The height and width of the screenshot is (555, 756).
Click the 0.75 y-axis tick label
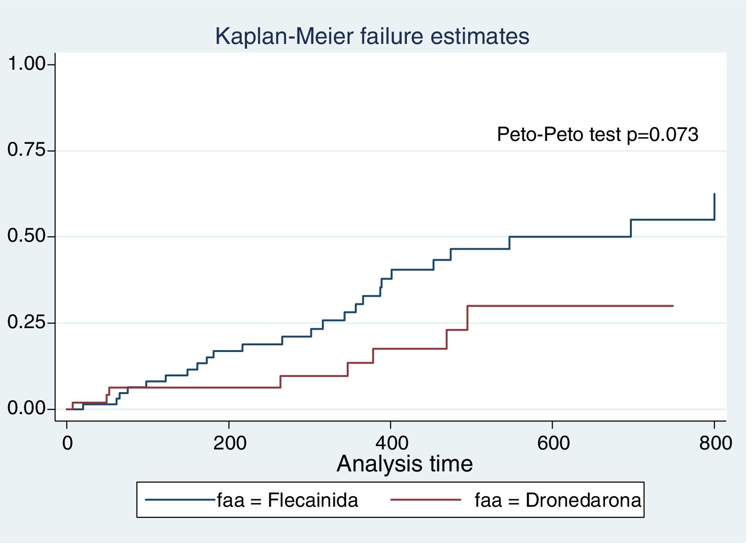pyautogui.click(x=26, y=150)
